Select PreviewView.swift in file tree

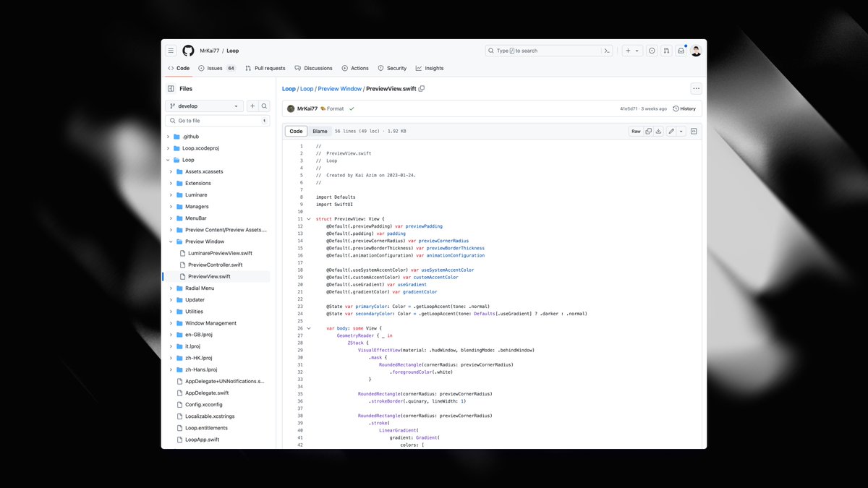(209, 276)
